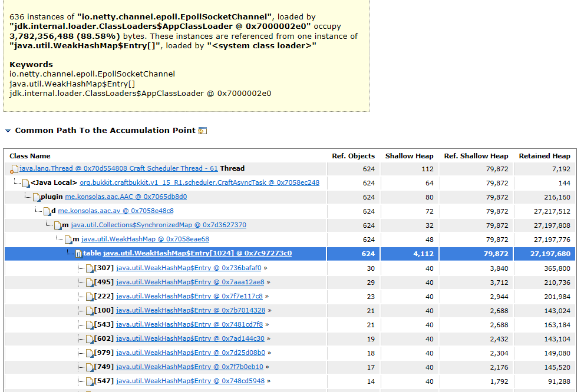Click the 365,800 retained heap cell
Viewport: 584px width, 392px height.
557,268
